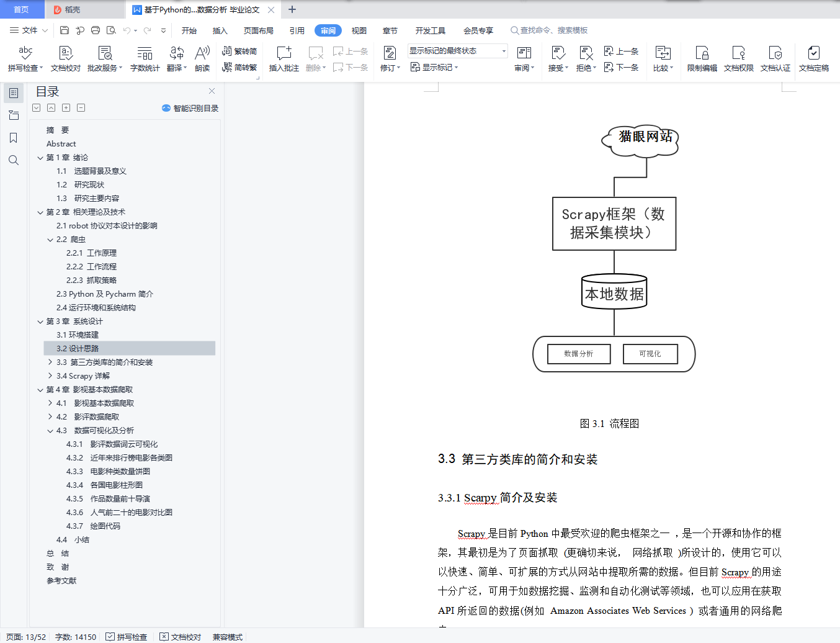Expand the 4.1 影视基本数据爬取 node
This screenshot has height=643, width=840.
point(50,403)
